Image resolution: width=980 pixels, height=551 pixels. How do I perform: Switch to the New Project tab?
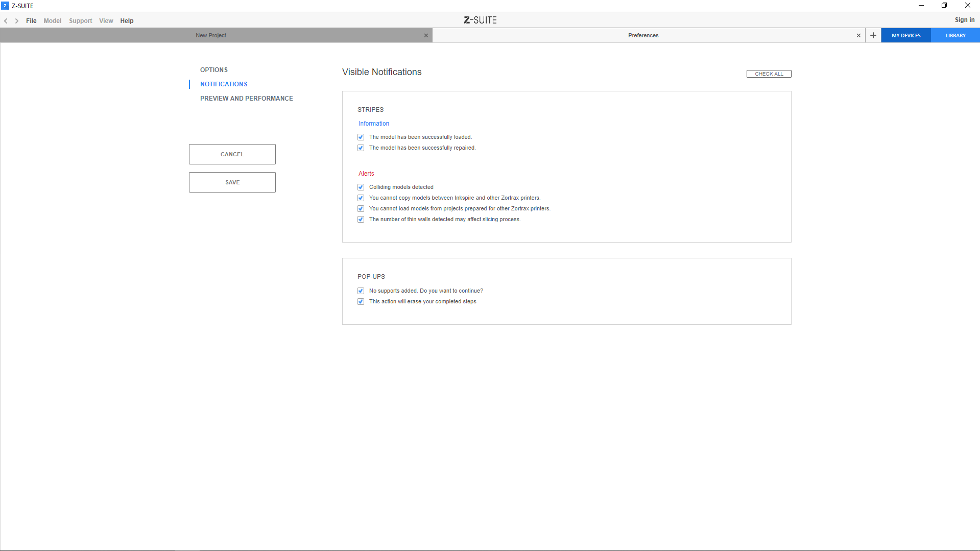[211, 35]
